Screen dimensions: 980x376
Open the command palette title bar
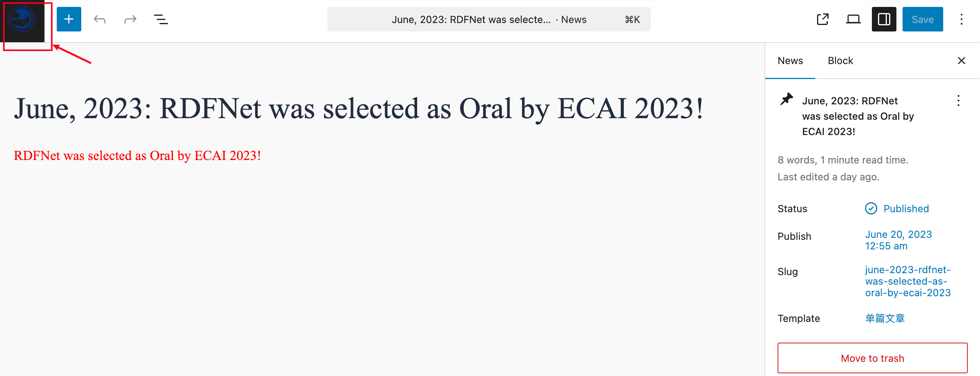489,19
